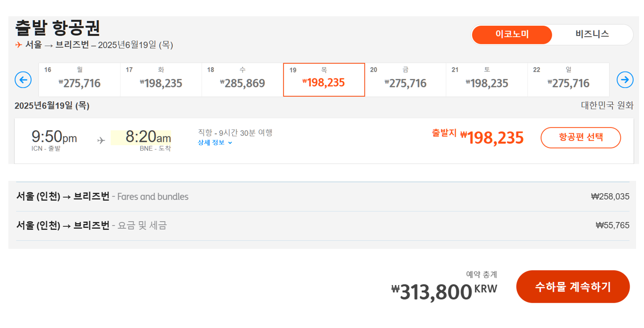This screenshot has width=644, height=328.
Task: Expand the 요금 및 세금 row
Action: 323,226
